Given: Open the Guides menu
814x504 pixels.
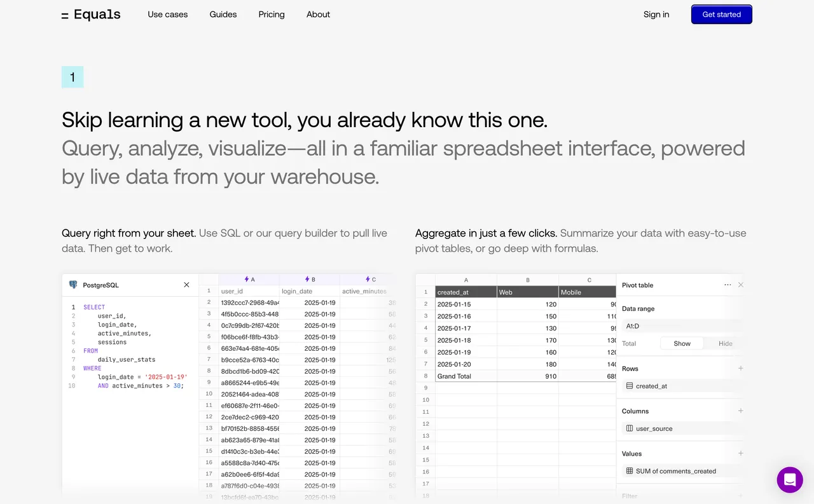Looking at the screenshot, I should point(223,14).
